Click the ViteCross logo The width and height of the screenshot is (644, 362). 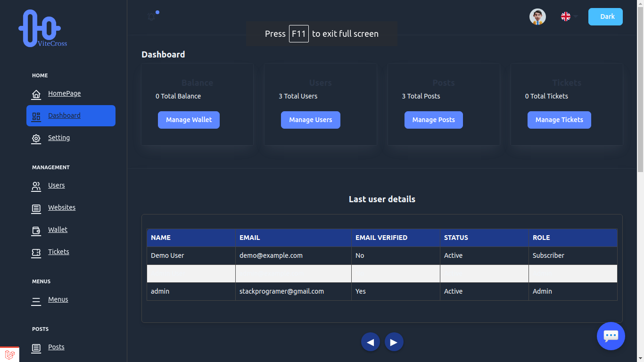pos(42,29)
